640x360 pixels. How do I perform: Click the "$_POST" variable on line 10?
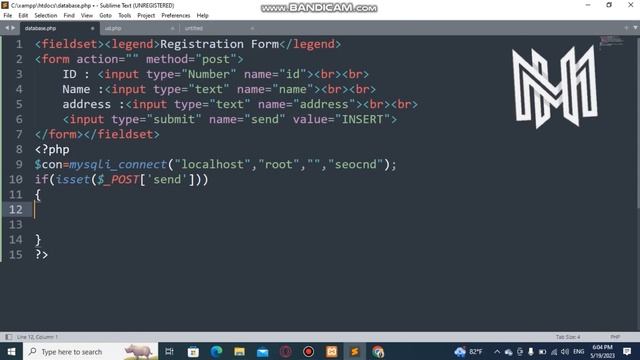[x=118, y=180]
